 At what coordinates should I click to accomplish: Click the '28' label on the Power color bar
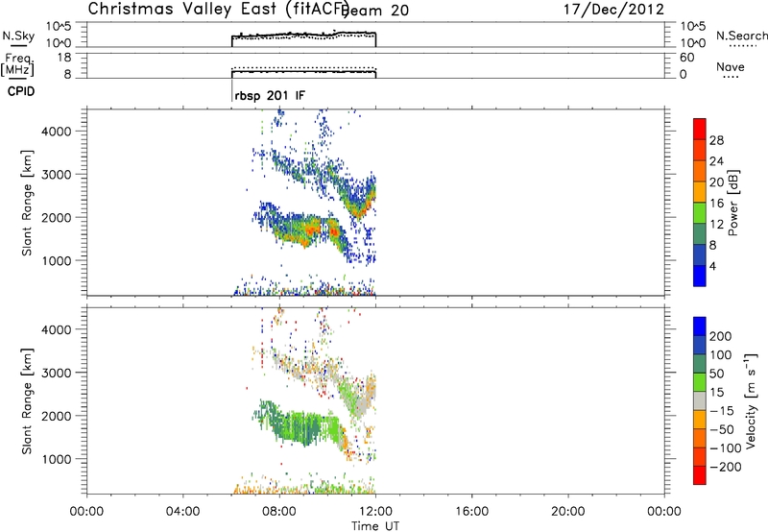pyautogui.click(x=716, y=140)
